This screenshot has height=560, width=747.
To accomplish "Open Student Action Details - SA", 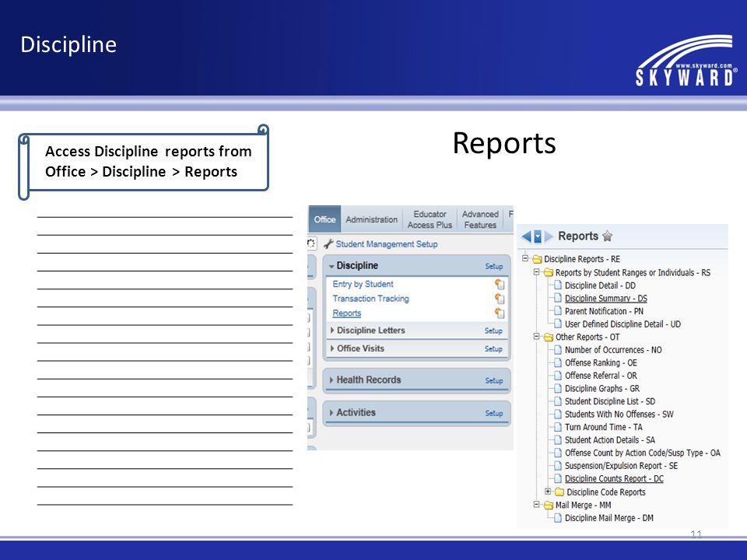I will pos(609,439).
